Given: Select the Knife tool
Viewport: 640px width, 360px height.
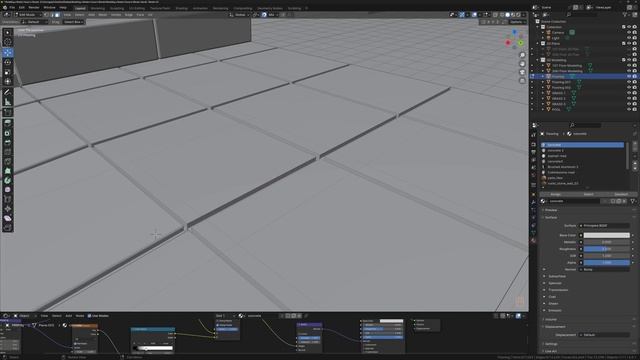Looking at the screenshot, I should tap(8, 161).
